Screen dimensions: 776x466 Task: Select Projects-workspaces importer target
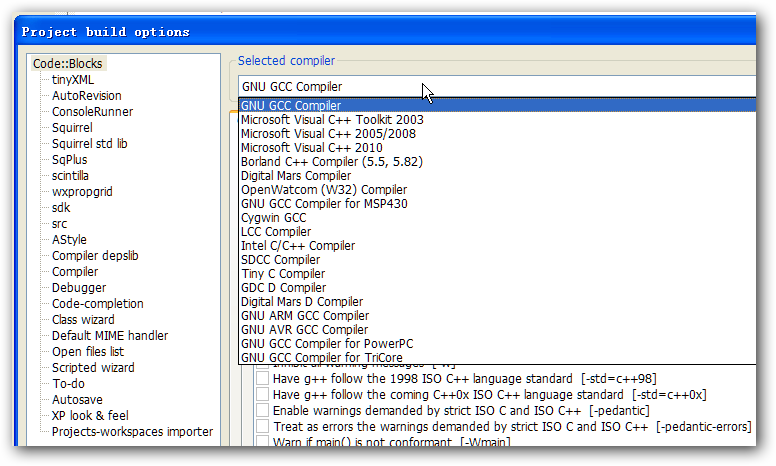(132, 431)
